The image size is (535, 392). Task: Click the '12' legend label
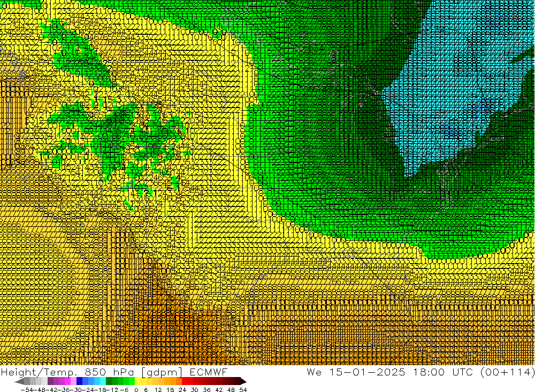coord(158,390)
